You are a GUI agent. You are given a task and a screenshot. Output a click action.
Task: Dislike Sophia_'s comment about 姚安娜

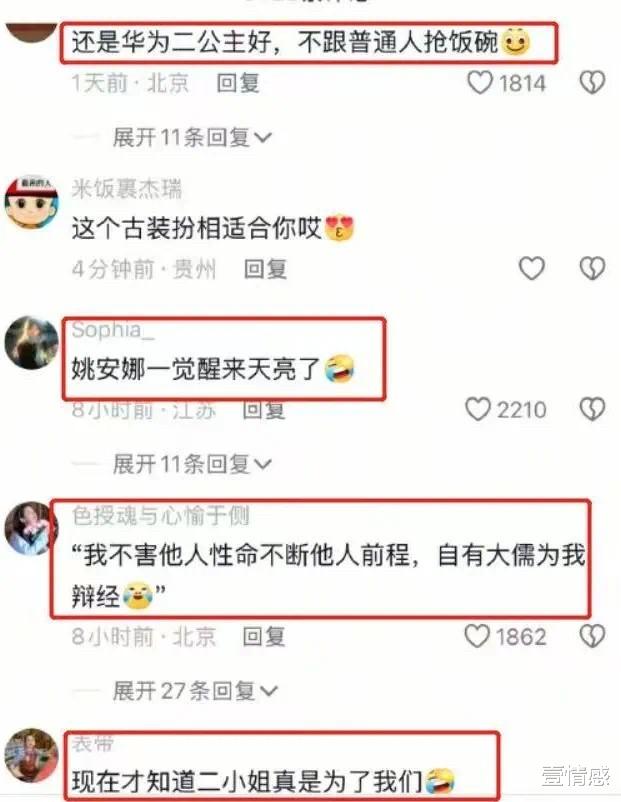click(592, 409)
